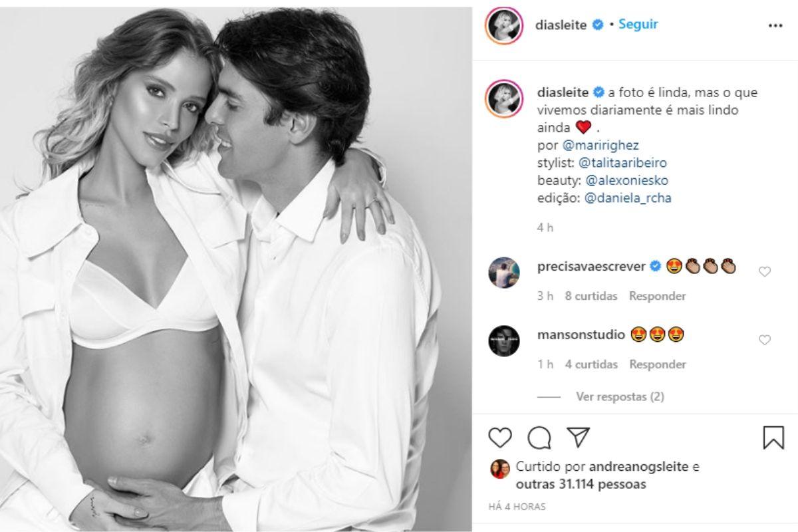Open the comment bubble icon

click(x=539, y=438)
